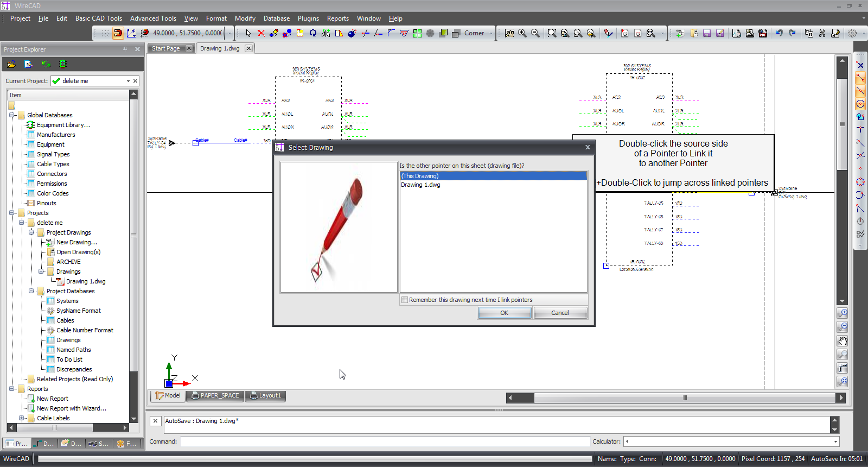Open the Project menu
The image size is (868, 467).
coord(20,18)
